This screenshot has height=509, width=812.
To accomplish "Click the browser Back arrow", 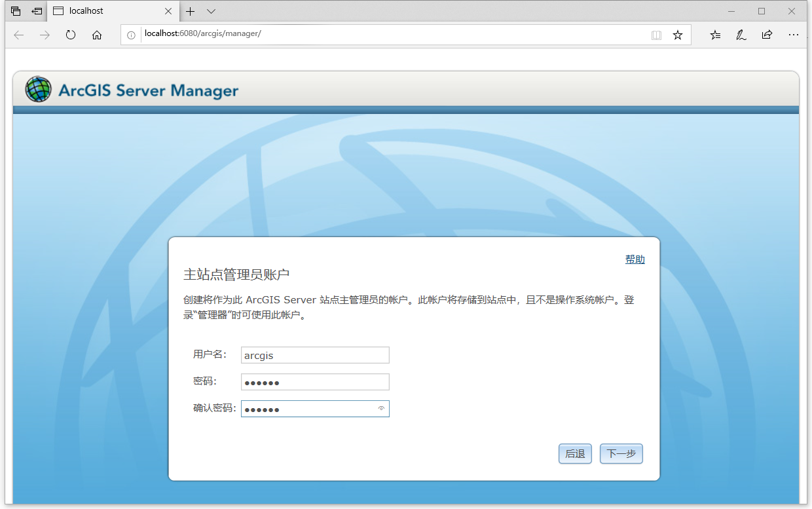I will (x=19, y=35).
